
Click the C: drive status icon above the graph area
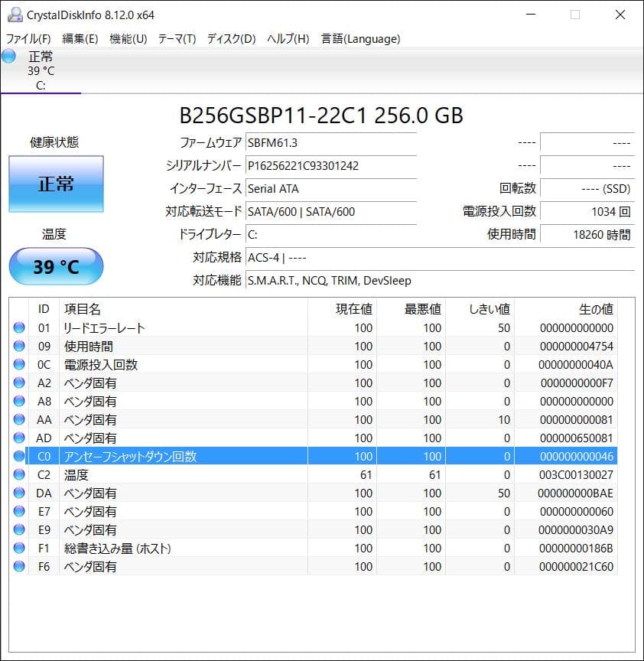8,56
